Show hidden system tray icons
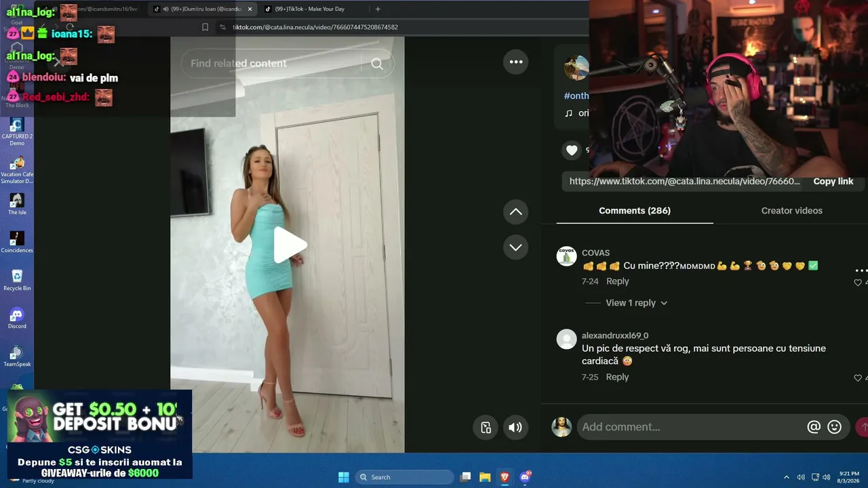The width and height of the screenshot is (868, 488). 787,477
